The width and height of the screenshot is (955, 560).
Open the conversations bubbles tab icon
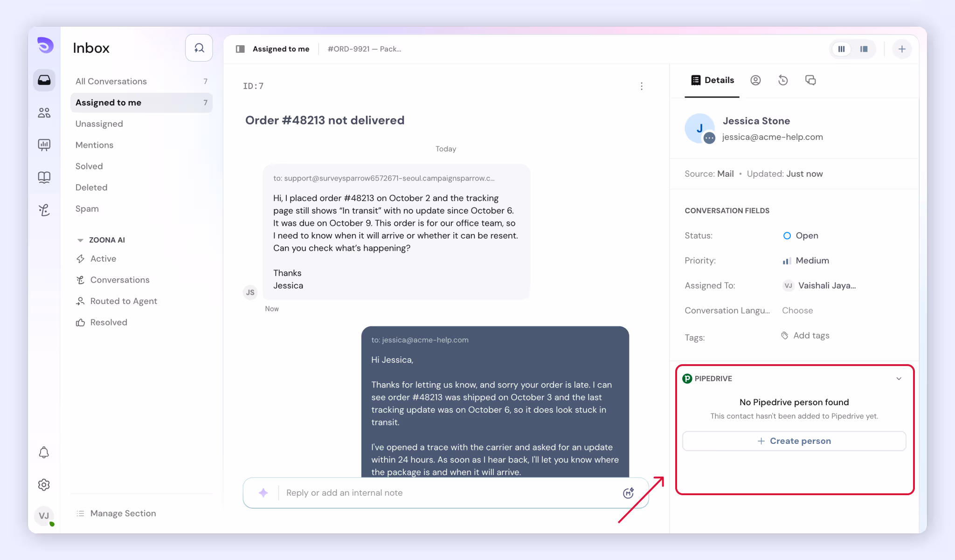tap(810, 80)
